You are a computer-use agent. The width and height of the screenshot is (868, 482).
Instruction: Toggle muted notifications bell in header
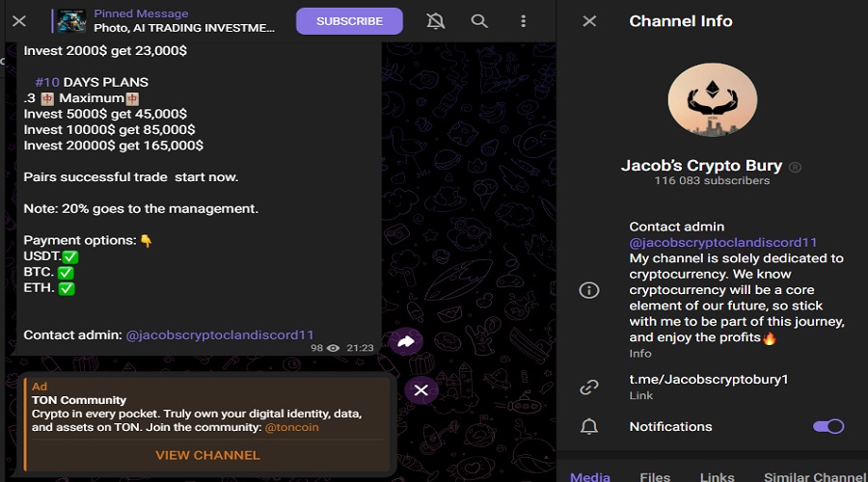tap(436, 21)
